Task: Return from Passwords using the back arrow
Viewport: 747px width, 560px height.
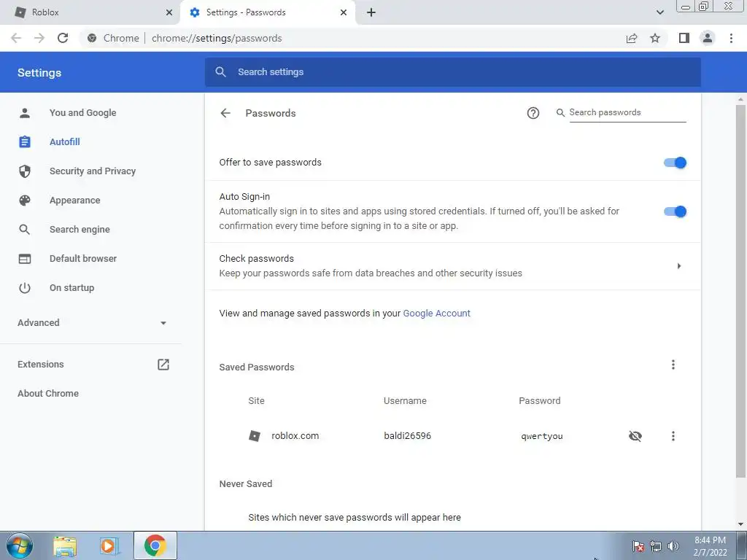Action: 225,113
